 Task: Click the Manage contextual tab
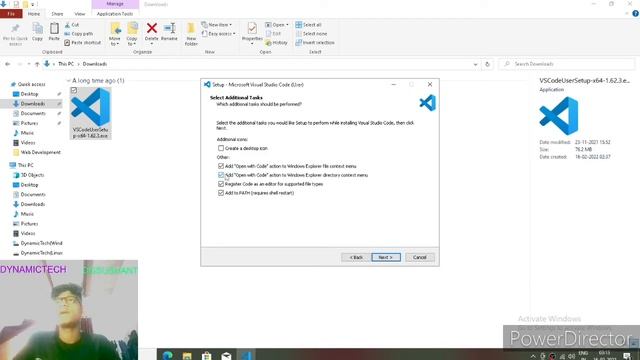point(115,4)
